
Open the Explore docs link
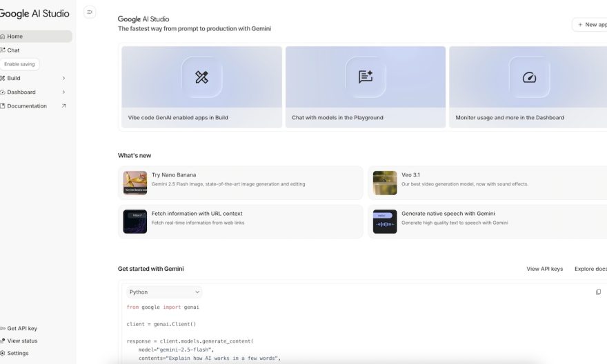590,269
